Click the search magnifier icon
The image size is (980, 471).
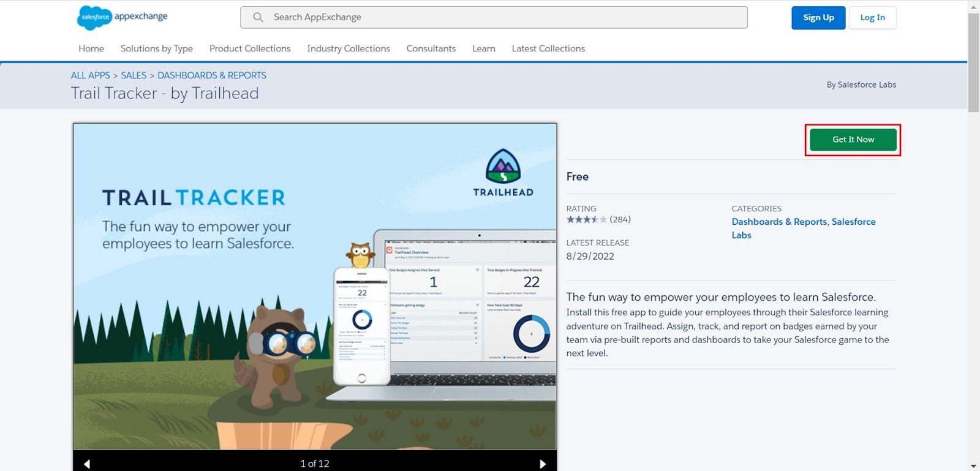pyautogui.click(x=258, y=17)
